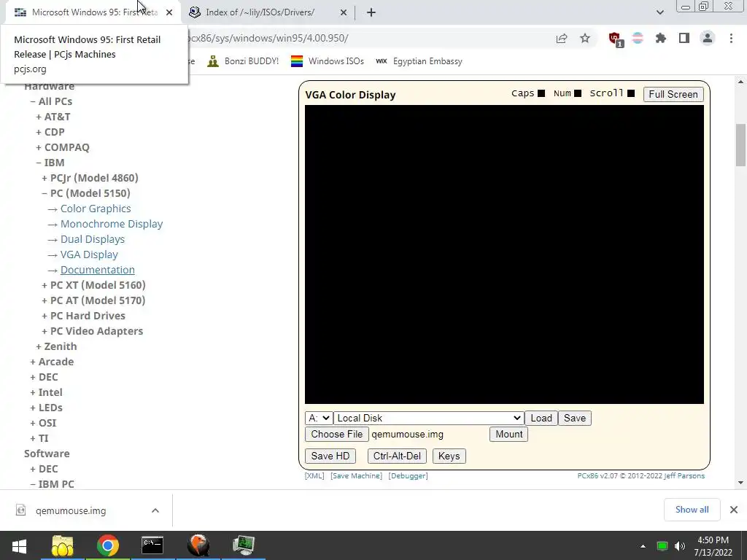
Task: Click the Save HD button
Action: [330, 456]
